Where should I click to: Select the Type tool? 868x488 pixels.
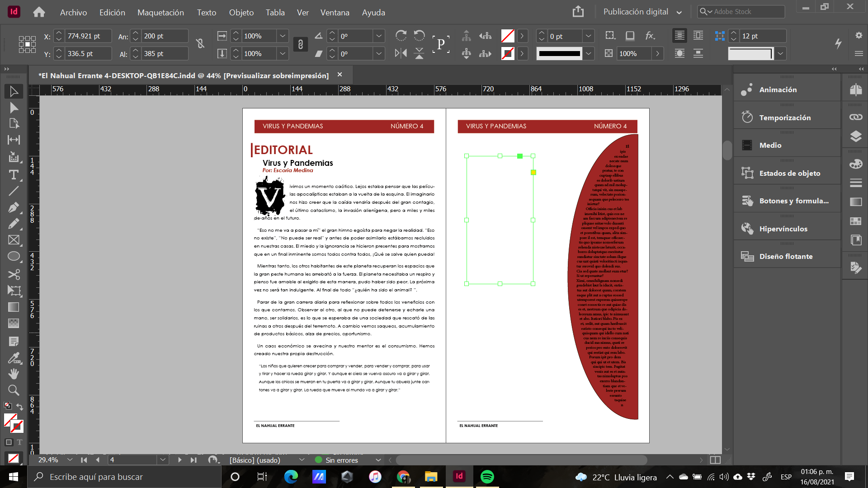pos(14,175)
